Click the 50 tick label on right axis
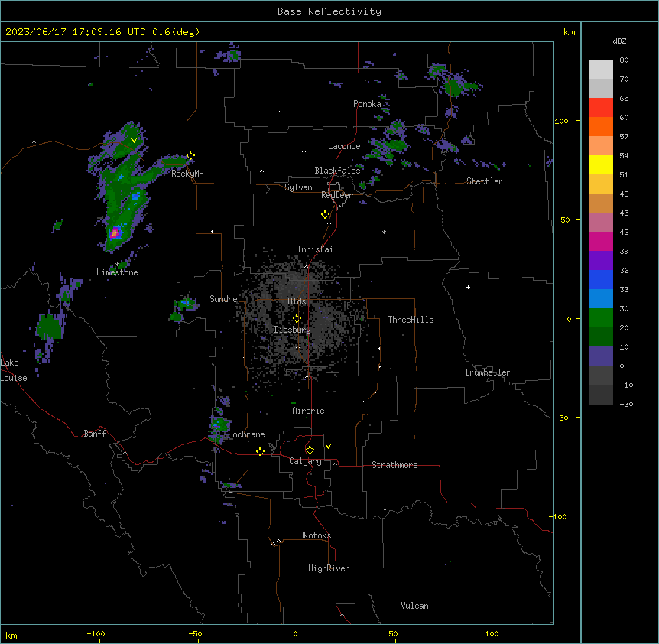Viewport: 659px width, 644px height. [565, 220]
